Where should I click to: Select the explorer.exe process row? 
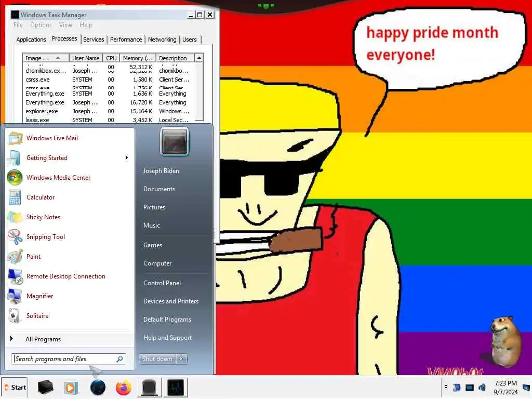(x=109, y=111)
